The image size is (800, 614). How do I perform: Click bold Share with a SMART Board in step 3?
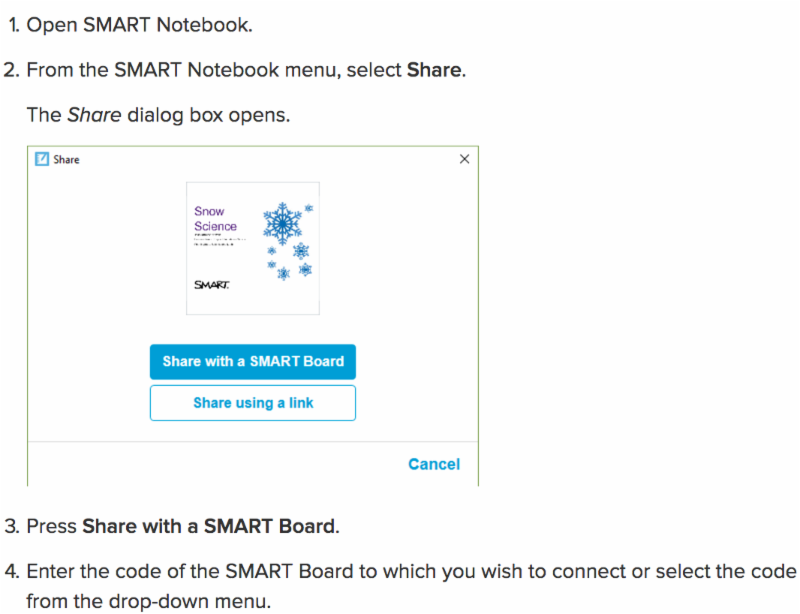tap(210, 525)
